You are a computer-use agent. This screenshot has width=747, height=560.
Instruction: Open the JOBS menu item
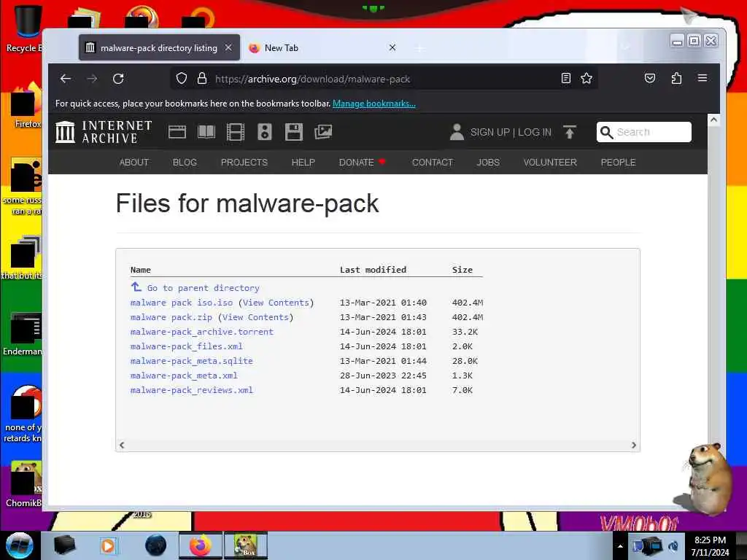point(488,163)
